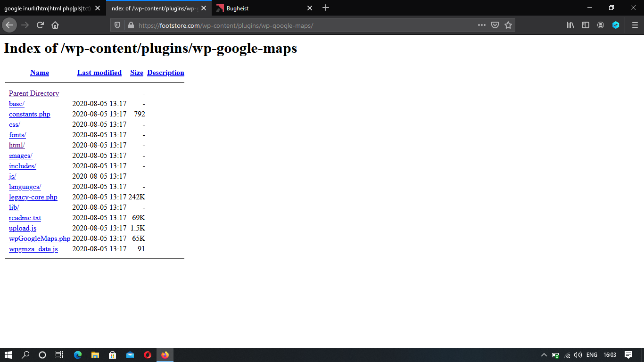This screenshot has width=644, height=362.
Task: Close the Bugheist tab
Action: point(310,8)
